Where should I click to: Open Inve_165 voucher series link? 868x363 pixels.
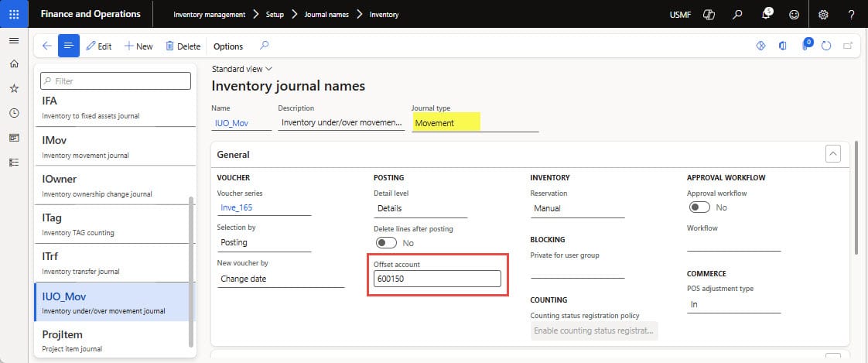[237, 208]
